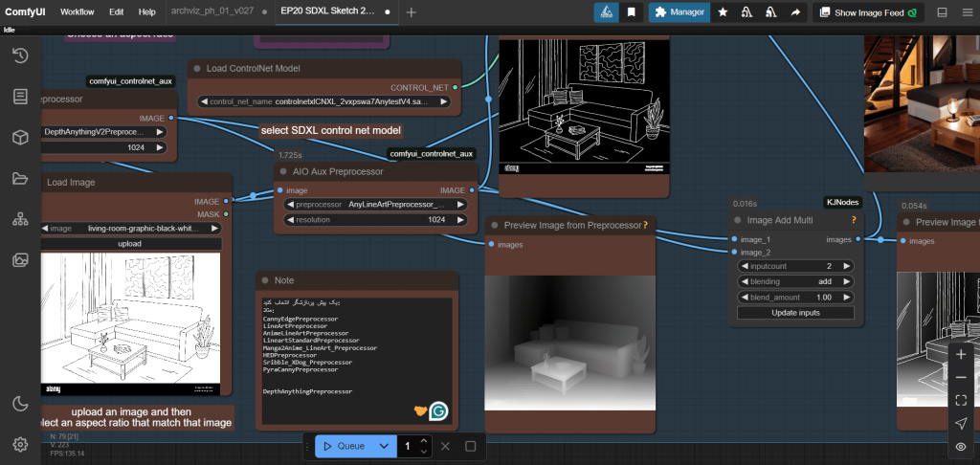Click the fit view icon on canvas
The image size is (980, 465).
coord(960,400)
